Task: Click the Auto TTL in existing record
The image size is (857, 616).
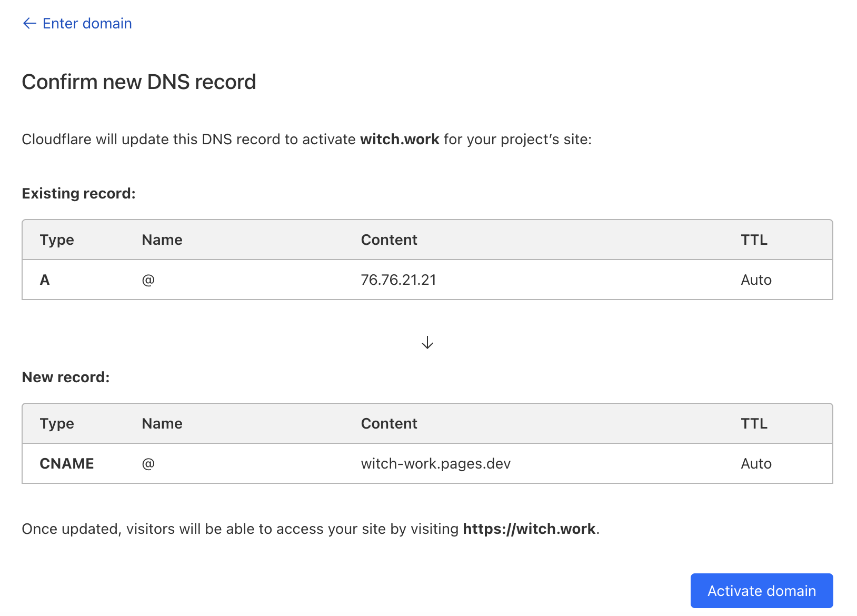Action: click(756, 280)
